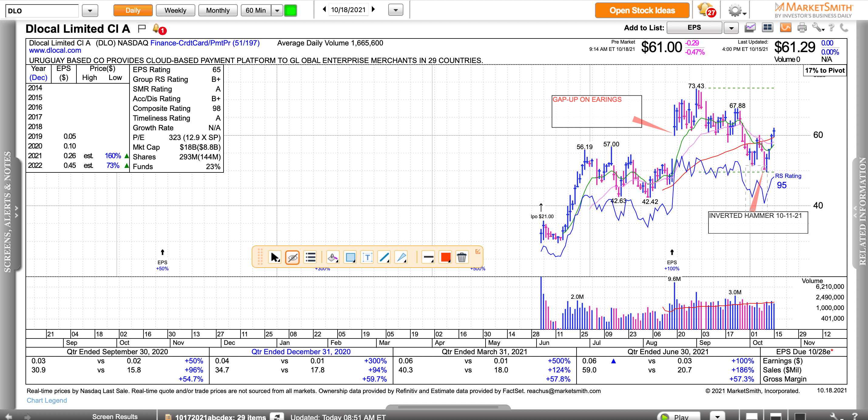
Task: Select the line drawing tool
Action: (385, 258)
